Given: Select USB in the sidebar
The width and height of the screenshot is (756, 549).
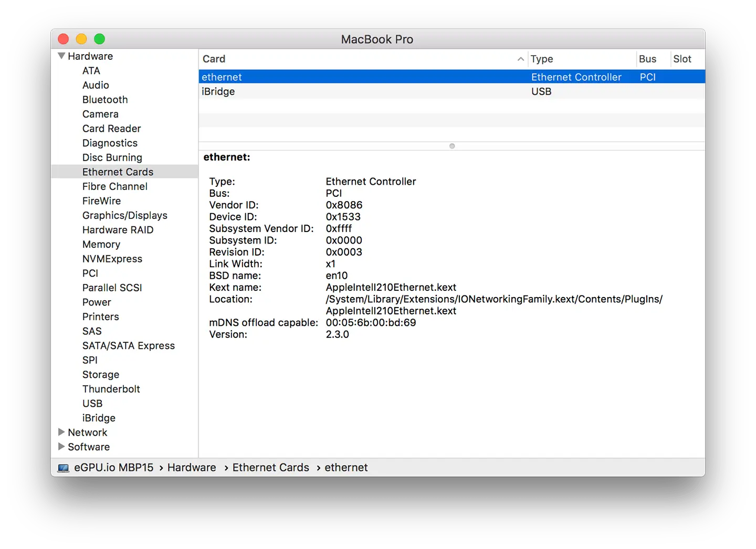Looking at the screenshot, I should [92, 404].
